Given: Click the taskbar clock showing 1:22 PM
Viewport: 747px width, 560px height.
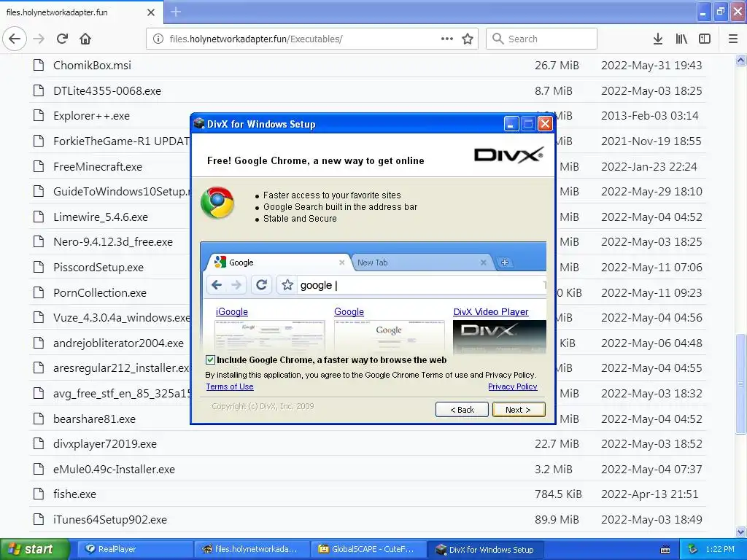Looking at the screenshot, I should 720,549.
